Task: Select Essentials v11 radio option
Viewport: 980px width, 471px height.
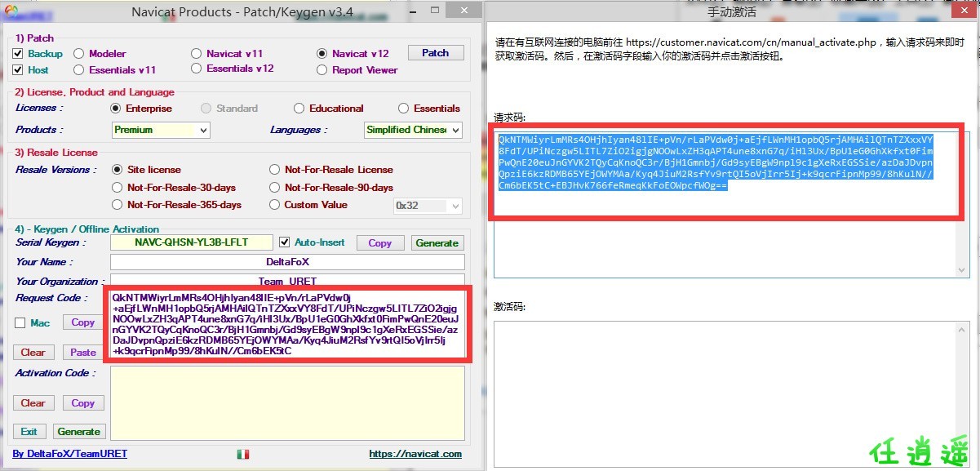Action: (x=79, y=70)
